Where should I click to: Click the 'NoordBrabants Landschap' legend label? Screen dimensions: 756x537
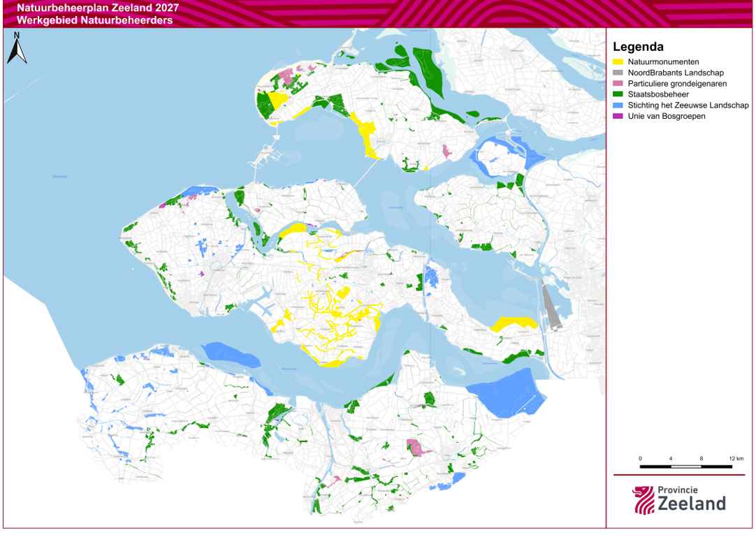(676, 73)
